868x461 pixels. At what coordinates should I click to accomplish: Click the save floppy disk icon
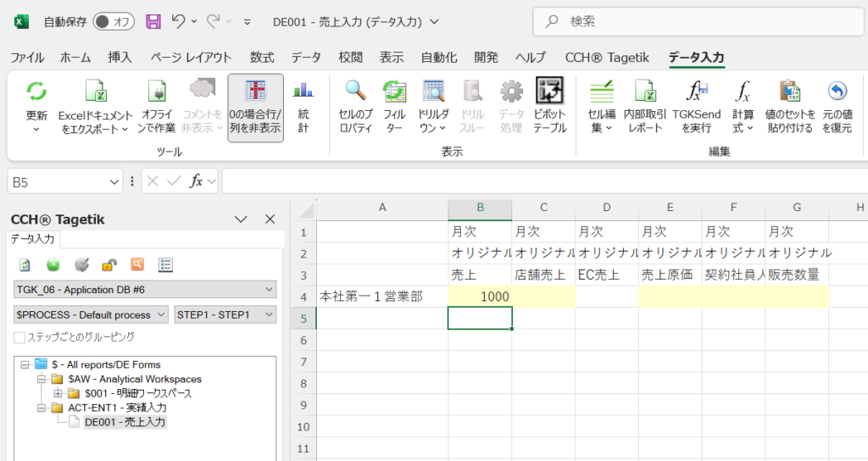[153, 21]
